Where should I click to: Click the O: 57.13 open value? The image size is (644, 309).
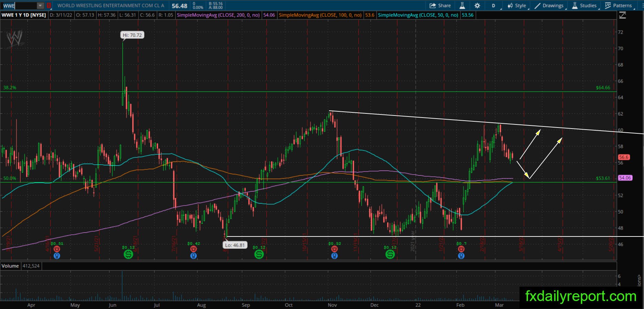(x=85, y=15)
